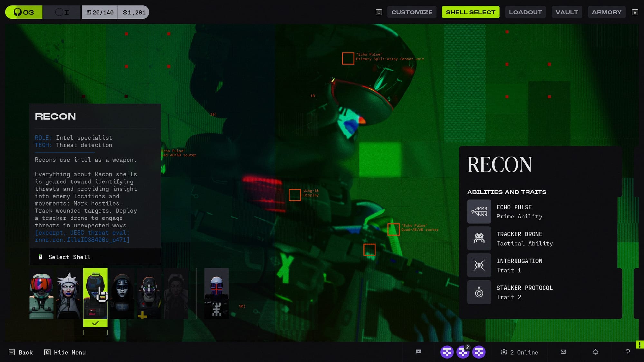The image size is (644, 362).
Task: Click the Stalker Protocol trait icon
Action: pyautogui.click(x=479, y=292)
